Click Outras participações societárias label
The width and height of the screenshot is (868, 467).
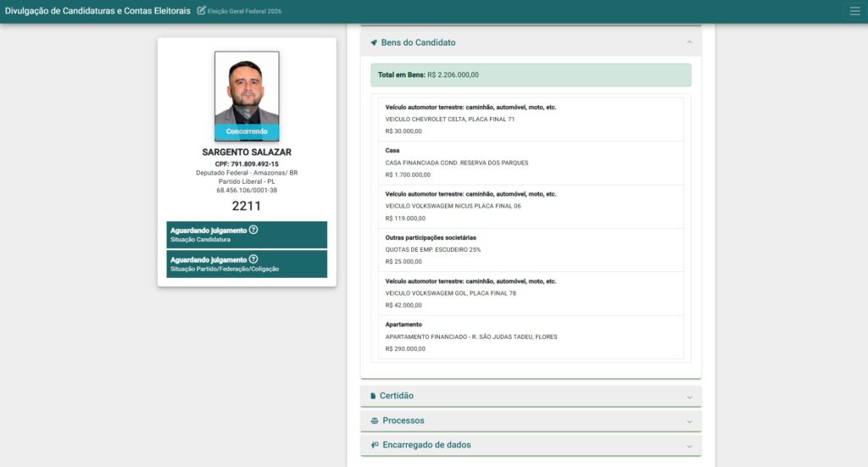tap(431, 237)
